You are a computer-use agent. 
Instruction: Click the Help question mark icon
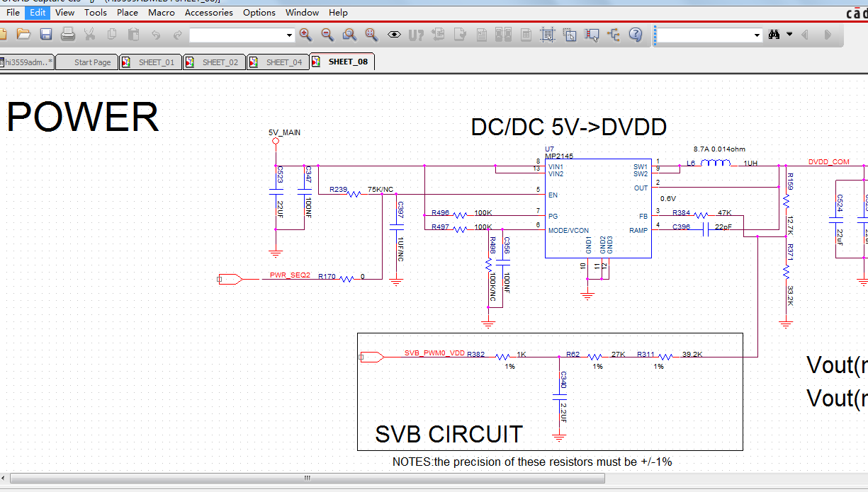click(636, 34)
